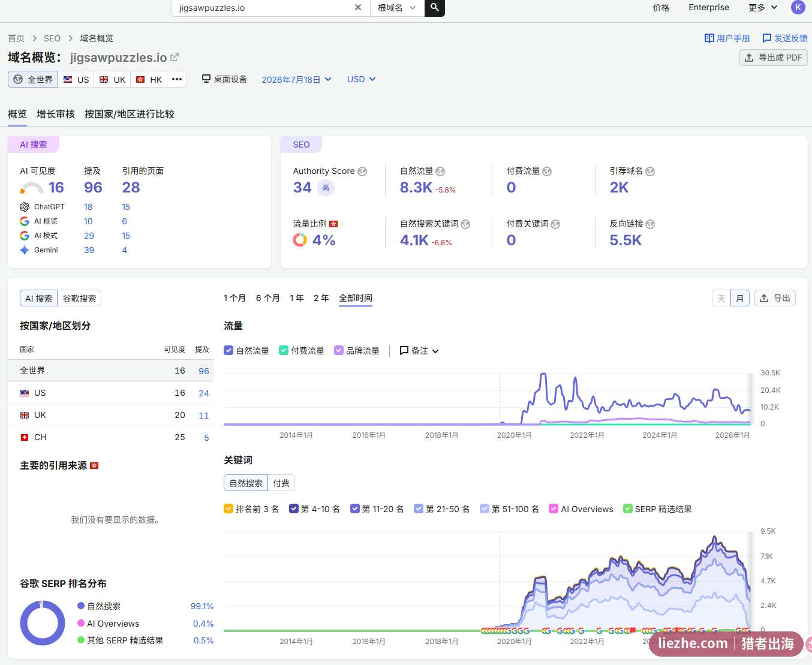The height and width of the screenshot is (665, 812).
Task: Go to 首页 in breadcrumb
Action: click(16, 38)
